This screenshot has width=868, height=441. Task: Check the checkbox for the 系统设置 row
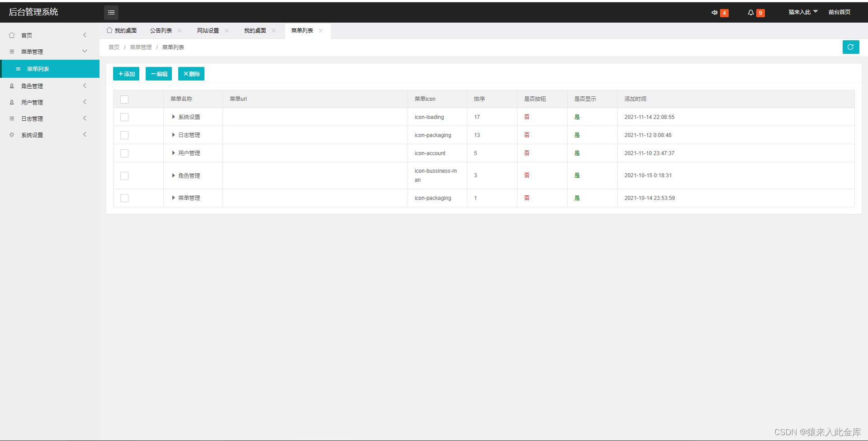click(124, 117)
